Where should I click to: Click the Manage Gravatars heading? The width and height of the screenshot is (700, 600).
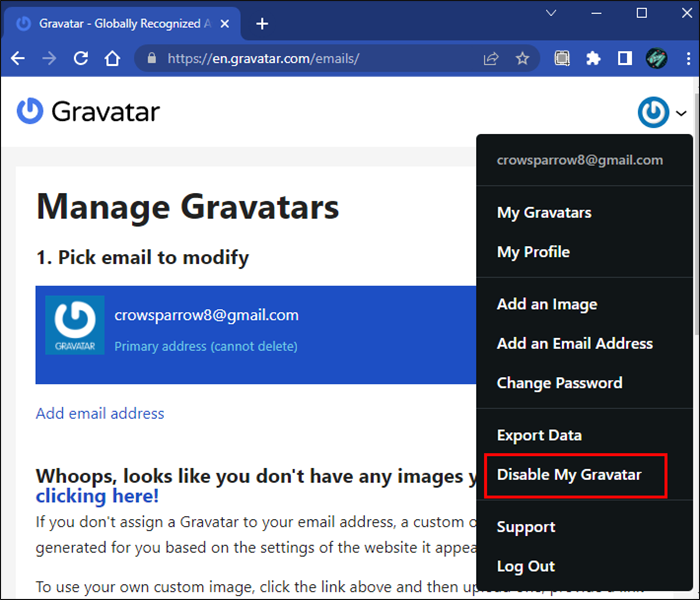tap(188, 207)
